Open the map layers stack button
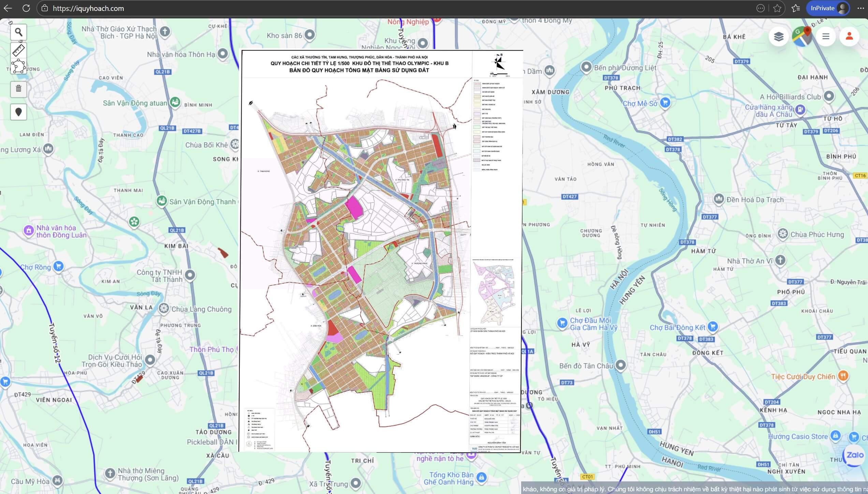Screen dimensions: 868x494 pyautogui.click(x=778, y=36)
